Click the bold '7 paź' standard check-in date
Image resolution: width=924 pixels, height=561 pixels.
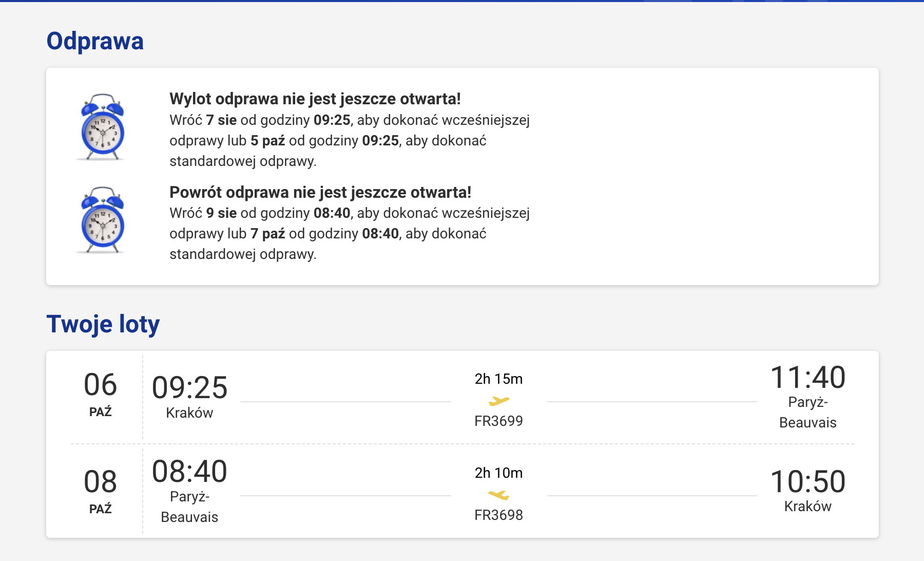pyautogui.click(x=267, y=234)
